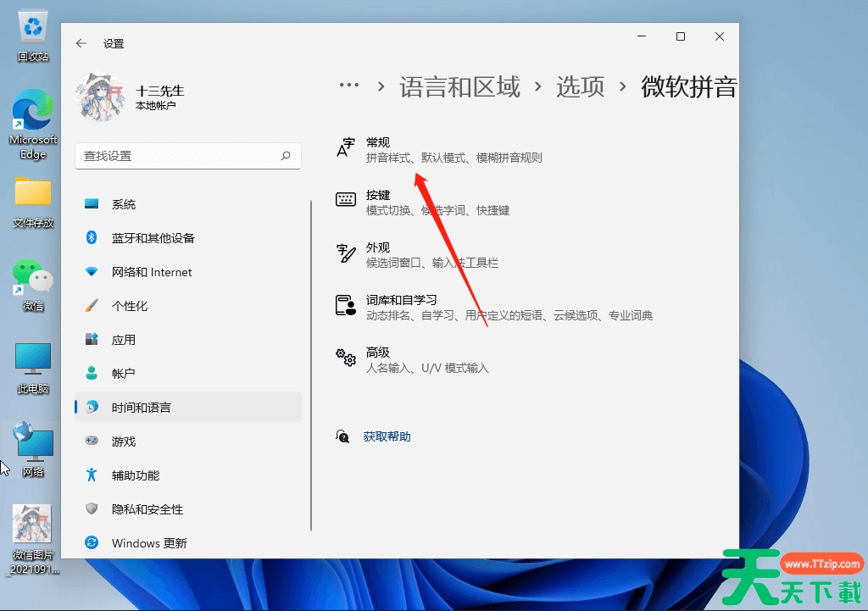
Task: Select 时间和语言 in navigation
Action: (188, 407)
